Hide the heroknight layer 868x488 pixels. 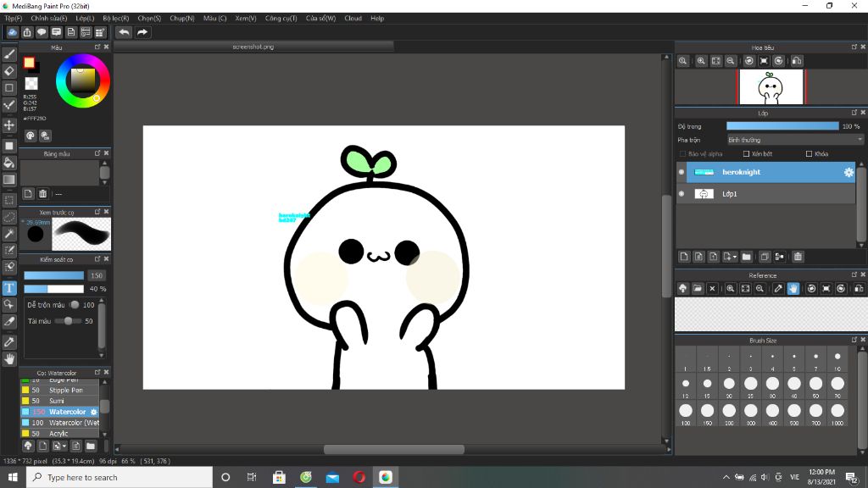[682, 172]
